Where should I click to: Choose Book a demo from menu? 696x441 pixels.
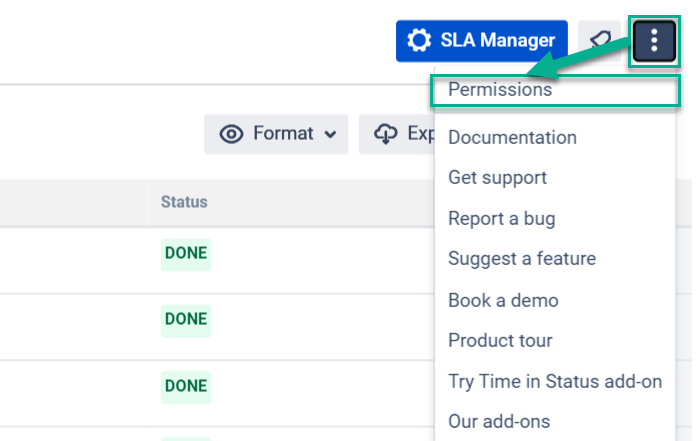[503, 300]
